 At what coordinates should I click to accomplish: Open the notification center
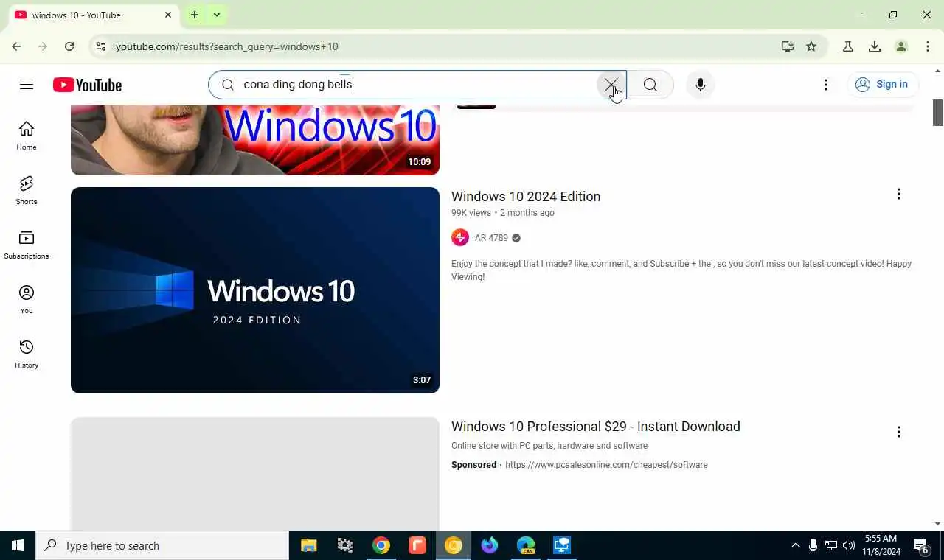tap(921, 546)
